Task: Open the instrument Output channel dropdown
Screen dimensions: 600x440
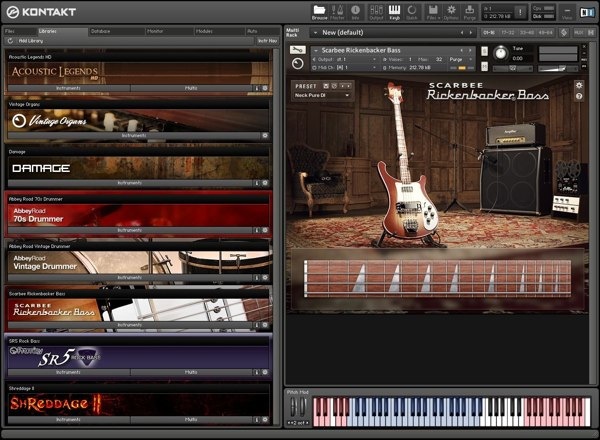Action: point(344,59)
